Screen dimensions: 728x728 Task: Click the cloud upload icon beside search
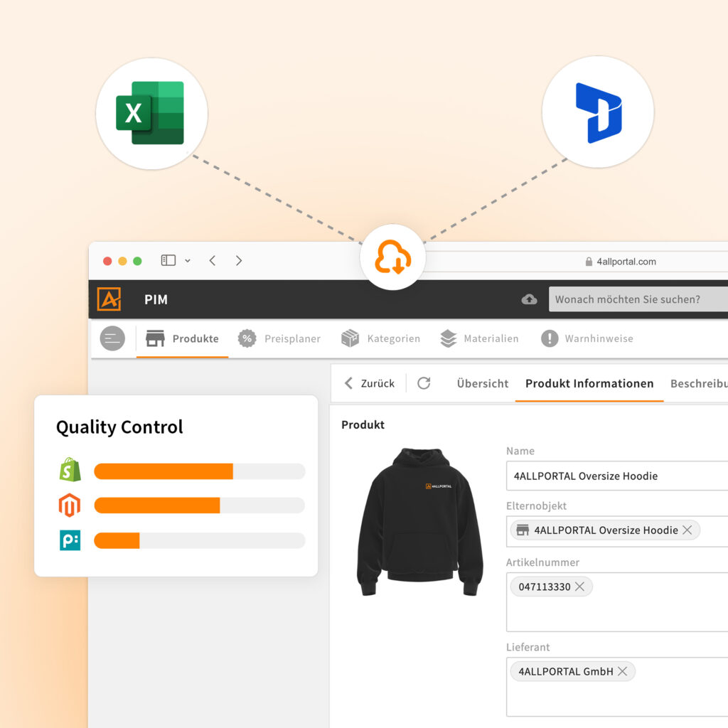pos(529,299)
